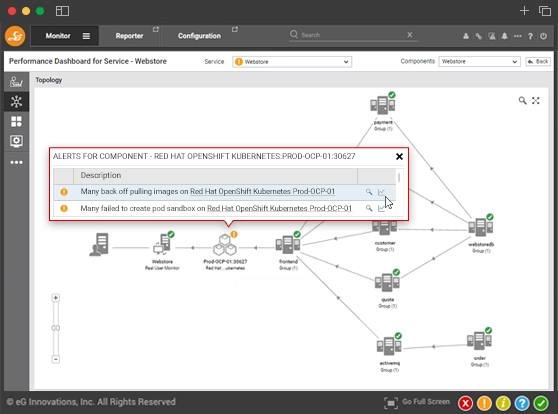Viewport: 558px width, 414px height.
Task: Select the Prod-OCP-01:30627 Kubernetes node
Action: (225, 244)
